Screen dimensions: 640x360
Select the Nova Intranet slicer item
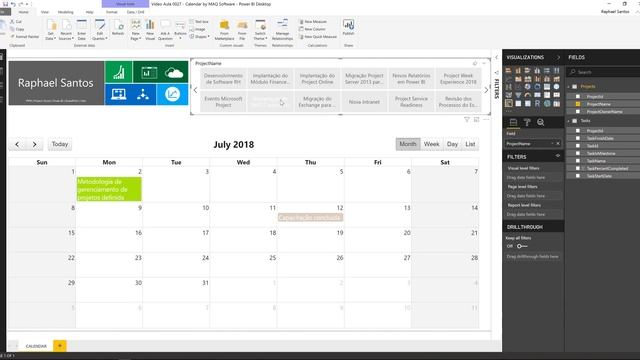(x=364, y=102)
